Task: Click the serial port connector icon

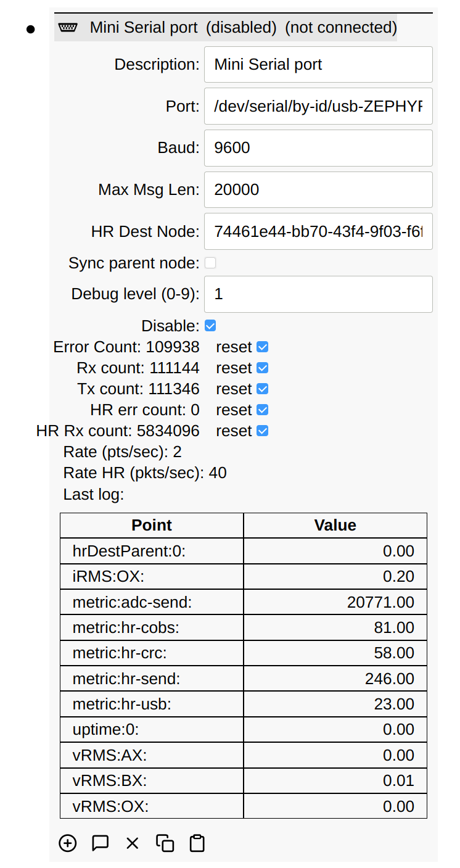Action: tap(68, 28)
